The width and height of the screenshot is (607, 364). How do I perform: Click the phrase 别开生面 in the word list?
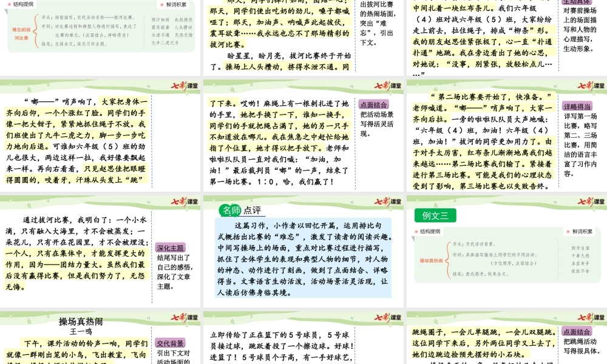580,248
